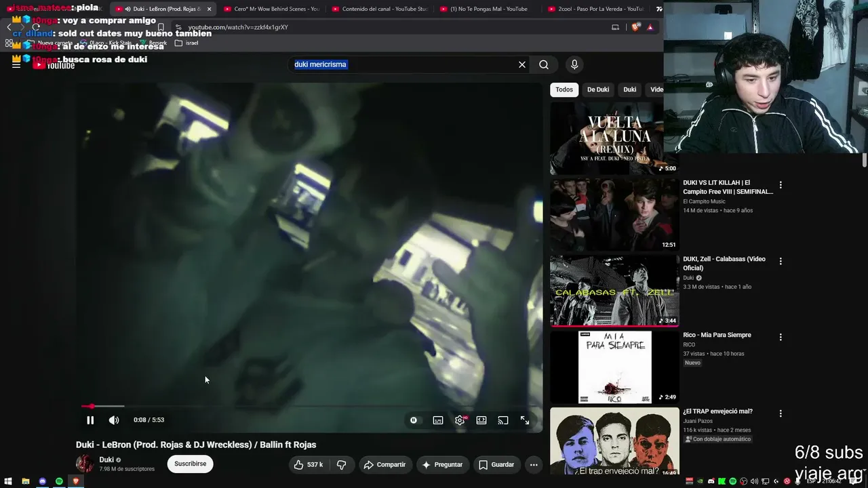This screenshot has width=868, height=488.
Task: Open File Explorer from taskbar
Action: 25,481
